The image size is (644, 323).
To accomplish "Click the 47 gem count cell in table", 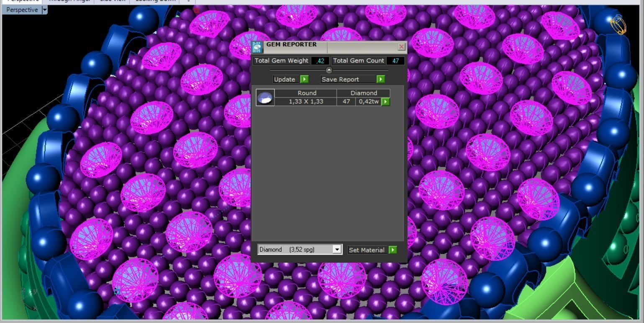I will point(346,101).
